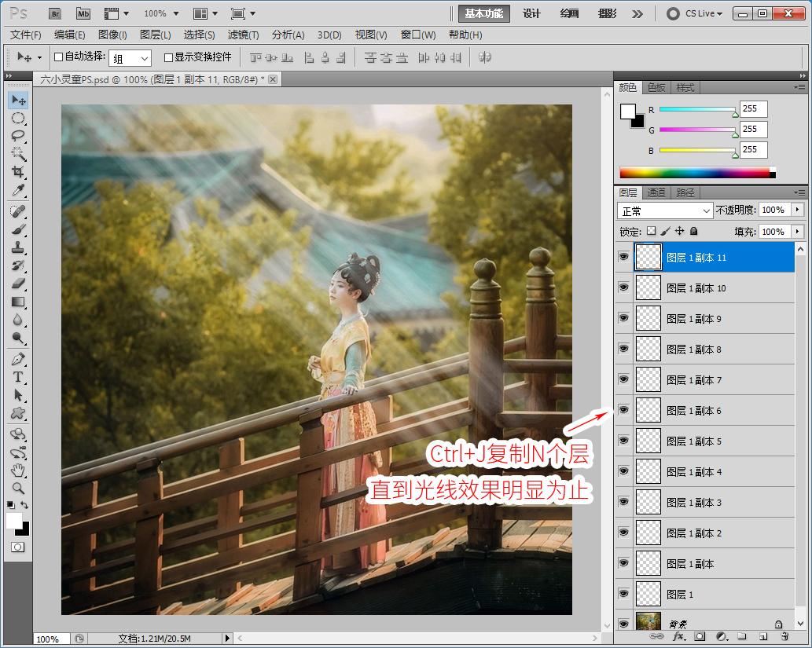Screen dimensions: 812x648
Task: Open the 文件(F) menu
Action: pyautogui.click(x=26, y=35)
